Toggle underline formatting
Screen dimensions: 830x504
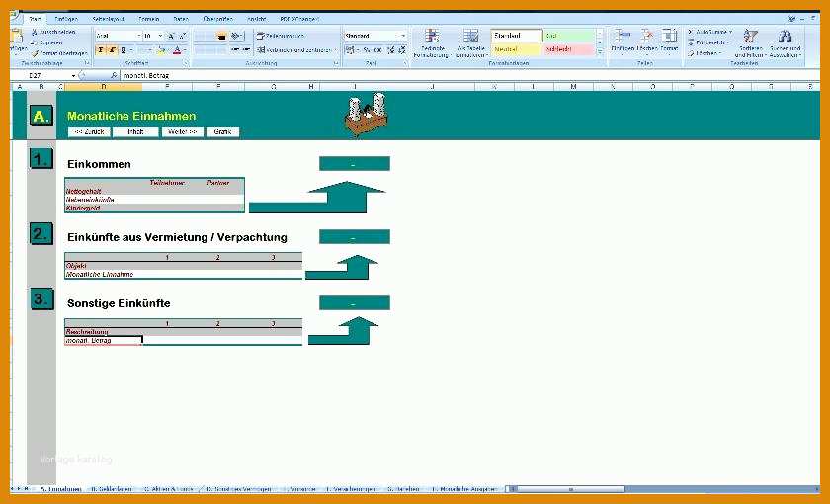[x=123, y=50]
